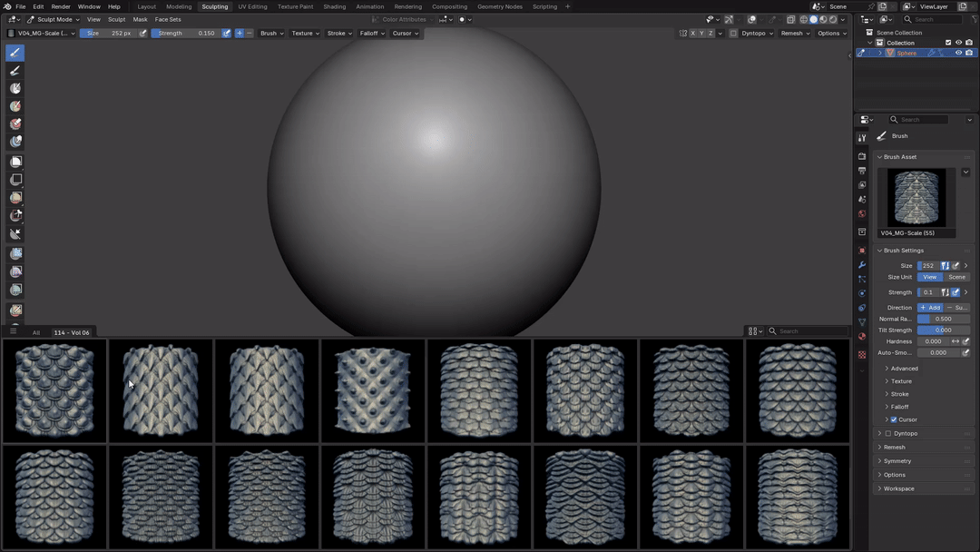This screenshot has height=552, width=980.
Task: Hide the Sphere object in viewport
Action: (x=958, y=54)
